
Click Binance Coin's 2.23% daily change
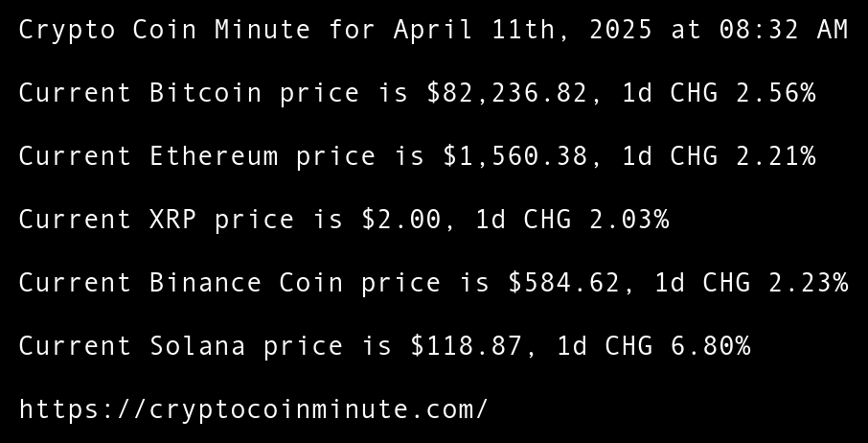(x=808, y=283)
